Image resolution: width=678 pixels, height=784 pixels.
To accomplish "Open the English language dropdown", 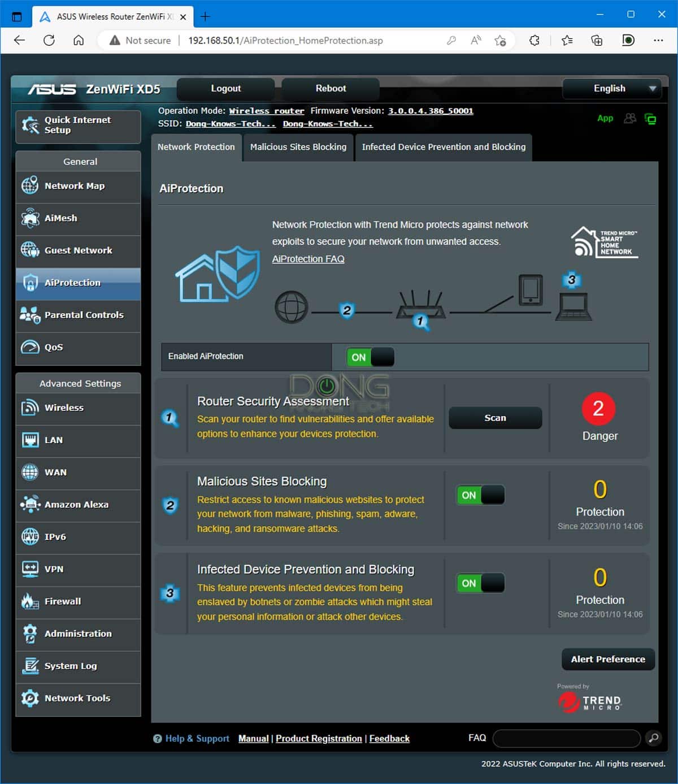I will 612,89.
